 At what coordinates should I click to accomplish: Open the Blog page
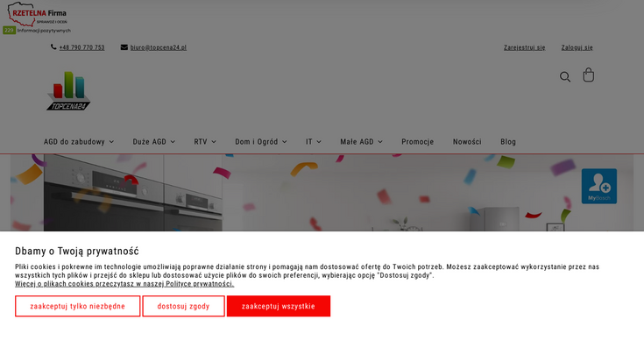(508, 142)
